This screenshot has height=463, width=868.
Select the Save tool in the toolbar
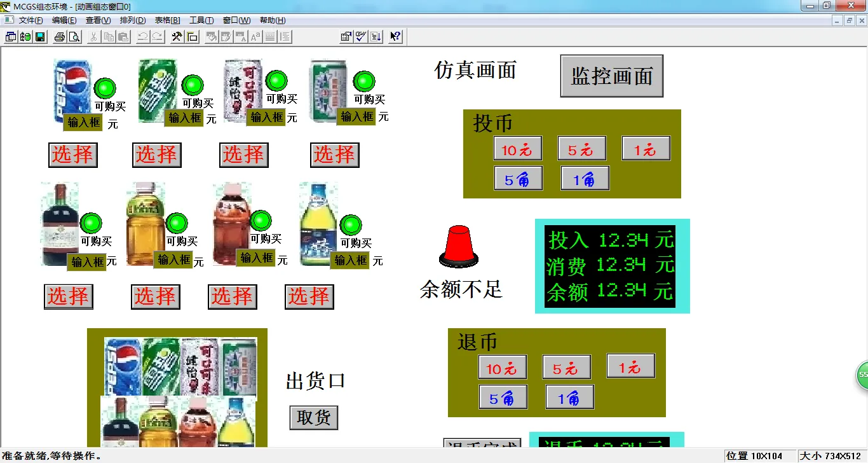pos(40,36)
